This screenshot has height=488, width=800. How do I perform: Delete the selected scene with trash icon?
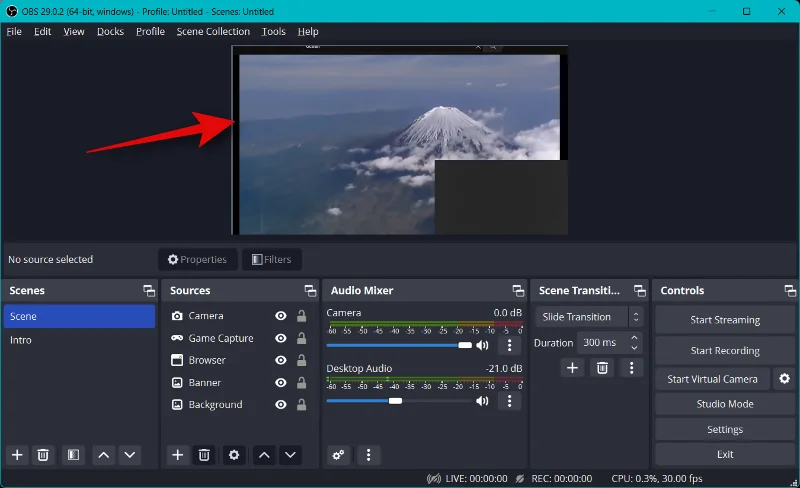[x=43, y=455]
